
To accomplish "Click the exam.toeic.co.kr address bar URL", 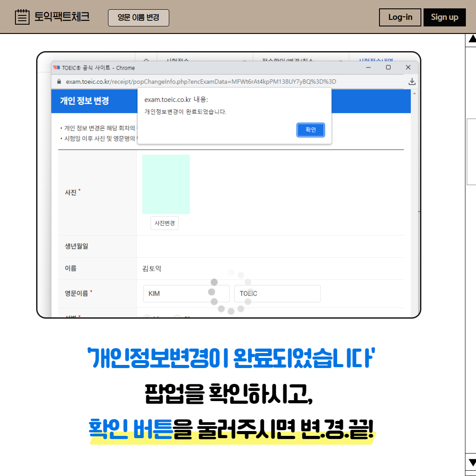I will pyautogui.click(x=201, y=82).
